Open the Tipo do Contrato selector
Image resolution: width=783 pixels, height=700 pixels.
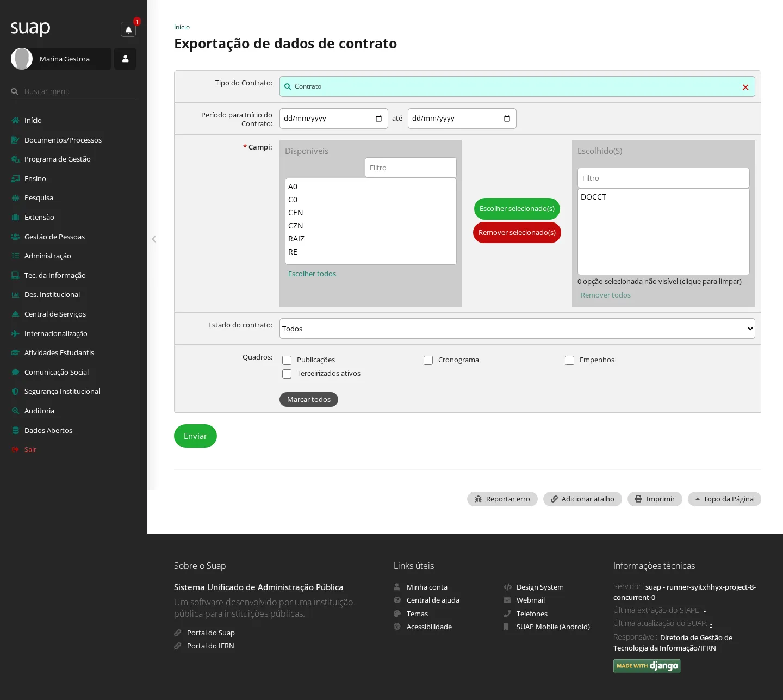coord(517,86)
